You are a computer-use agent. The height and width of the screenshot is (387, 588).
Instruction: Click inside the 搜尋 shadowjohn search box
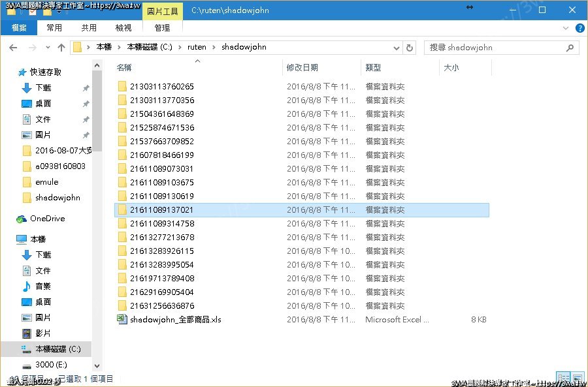[497, 48]
